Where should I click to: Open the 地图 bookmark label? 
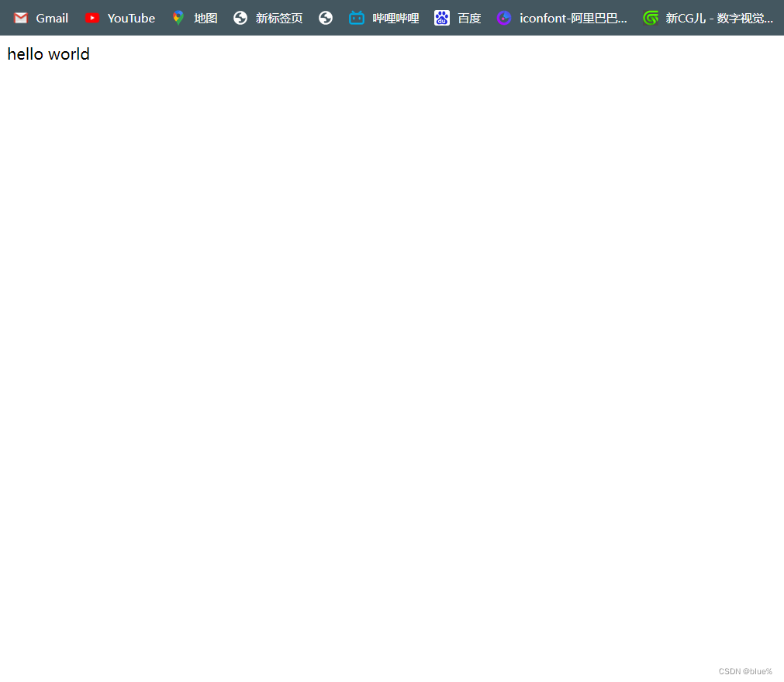[205, 19]
